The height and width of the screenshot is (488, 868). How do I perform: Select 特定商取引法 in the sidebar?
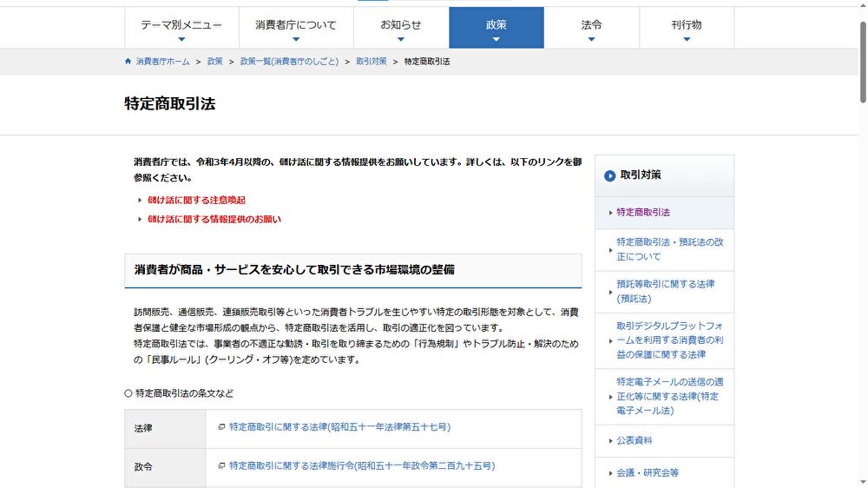click(643, 212)
